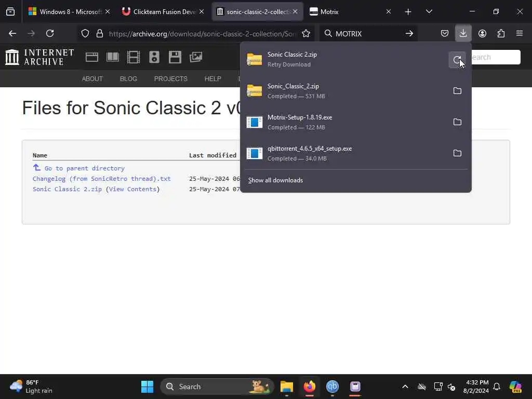This screenshot has height=399, width=532.
Task: Open the weather widget showing 86°F
Action: pyautogui.click(x=31, y=387)
